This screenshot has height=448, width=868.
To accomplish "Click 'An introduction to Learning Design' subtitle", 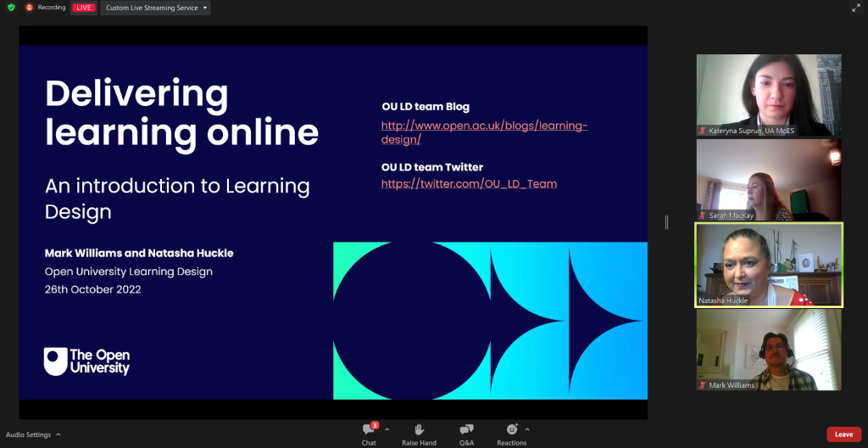I will [x=177, y=199].
